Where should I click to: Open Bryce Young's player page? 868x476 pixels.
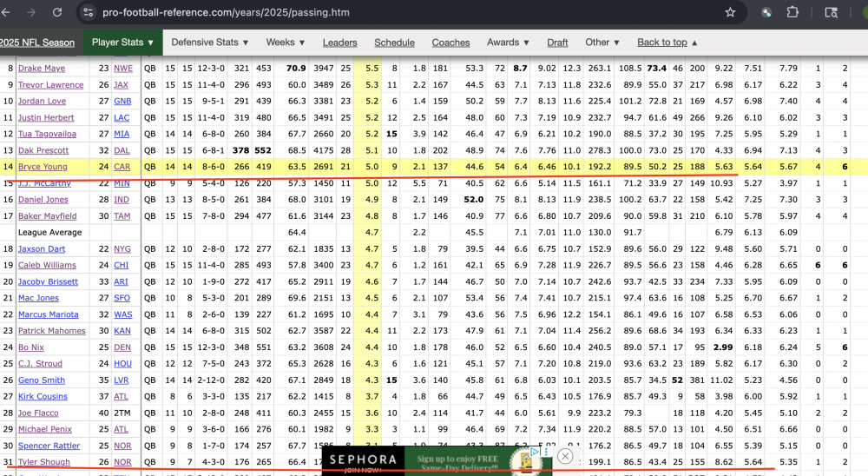click(x=43, y=167)
